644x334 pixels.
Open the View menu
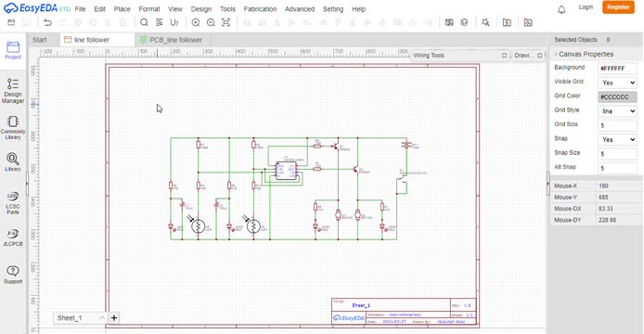coord(175,9)
